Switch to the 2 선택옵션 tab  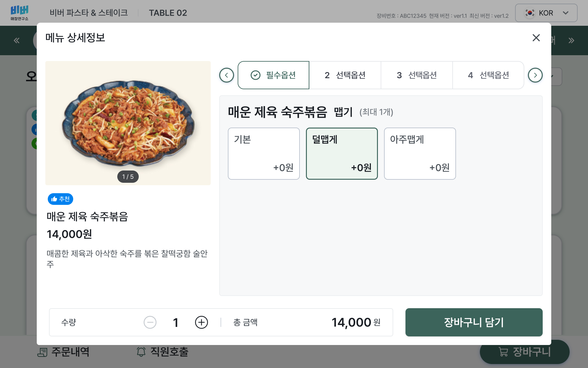(345, 75)
